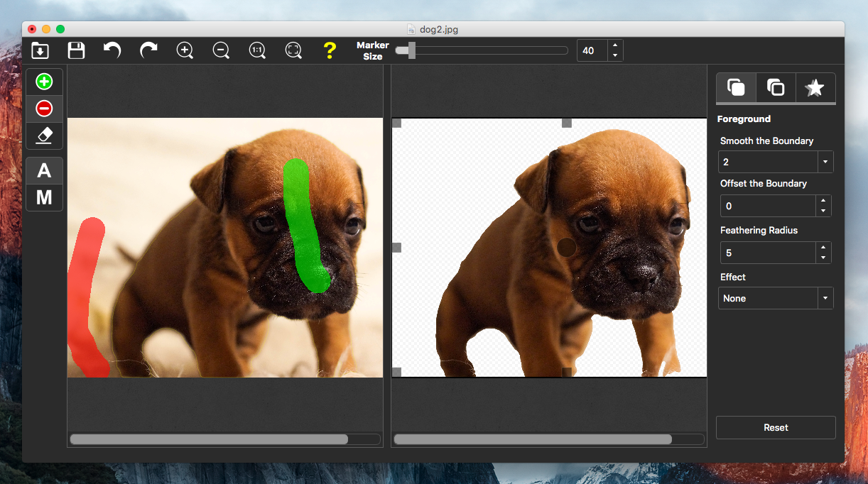Decrease Marker Size with down arrow
The height and width of the screenshot is (484, 868).
point(615,55)
